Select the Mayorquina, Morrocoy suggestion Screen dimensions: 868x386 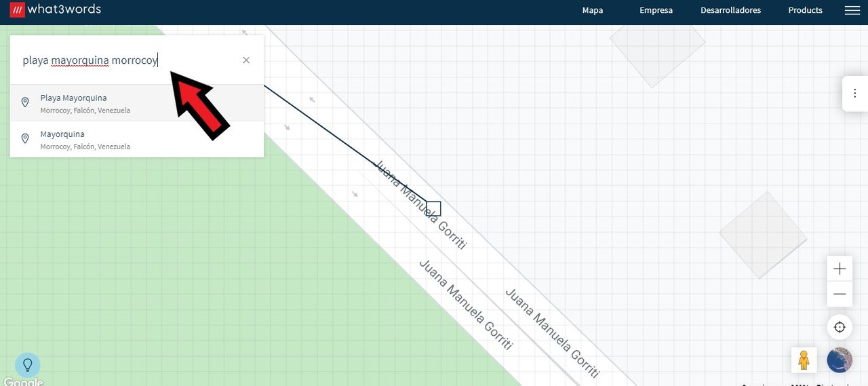tap(137, 139)
